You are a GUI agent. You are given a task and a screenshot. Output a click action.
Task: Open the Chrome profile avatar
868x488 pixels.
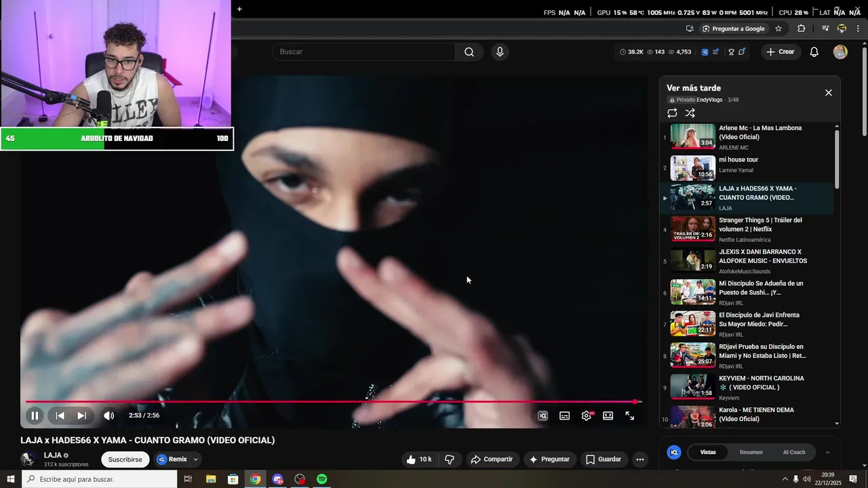[x=842, y=28]
